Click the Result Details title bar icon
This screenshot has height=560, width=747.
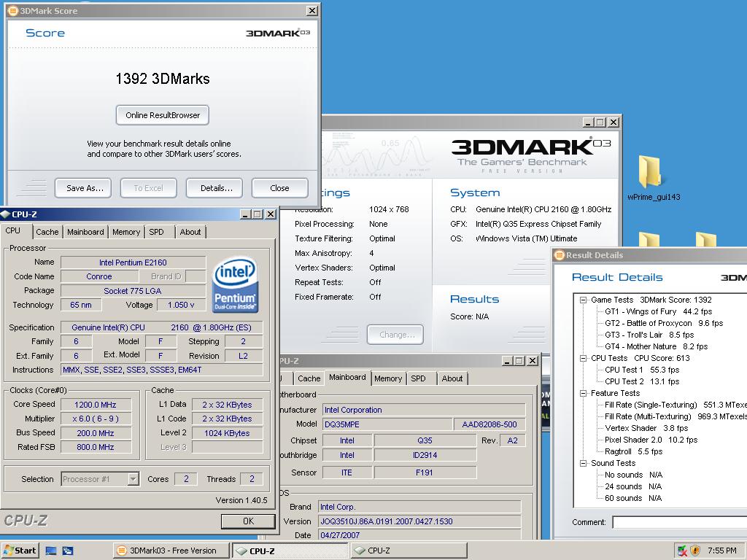coord(560,255)
